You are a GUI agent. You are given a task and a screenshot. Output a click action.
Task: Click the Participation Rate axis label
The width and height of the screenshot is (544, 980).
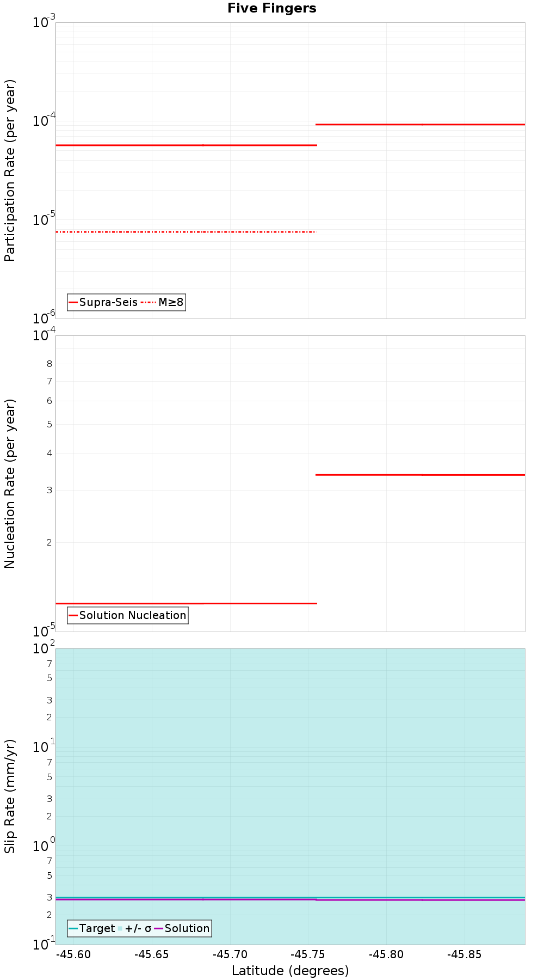(x=10, y=170)
